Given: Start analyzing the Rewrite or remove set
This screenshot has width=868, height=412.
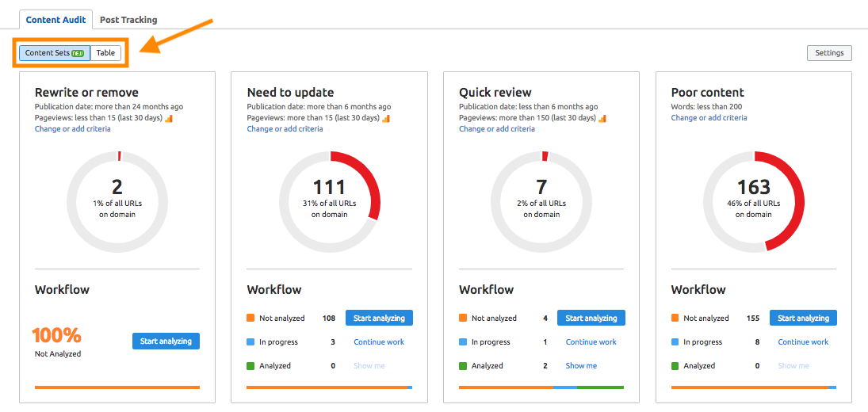Looking at the screenshot, I should [x=166, y=341].
